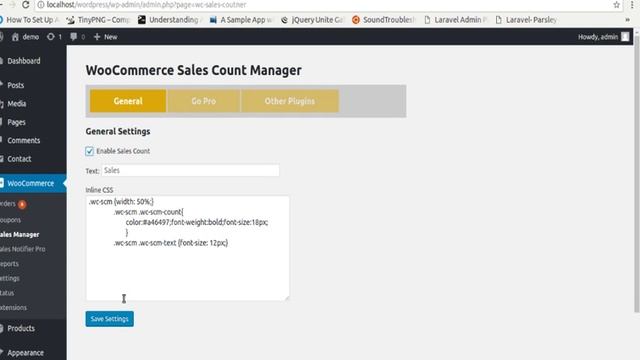Screen dimensions: 640x360
Task: Click inside the Inline CSS textarea
Action: [x=187, y=248]
